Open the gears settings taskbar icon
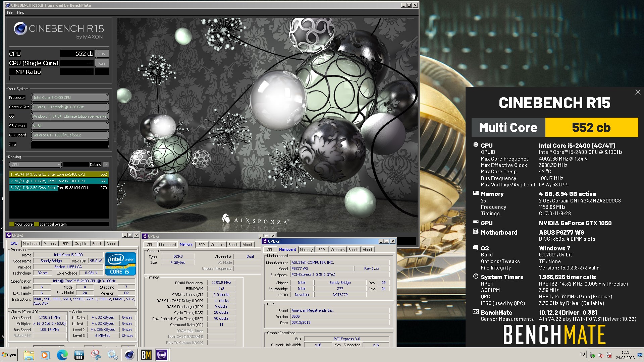Screen dimensions: 644x362 (113, 355)
